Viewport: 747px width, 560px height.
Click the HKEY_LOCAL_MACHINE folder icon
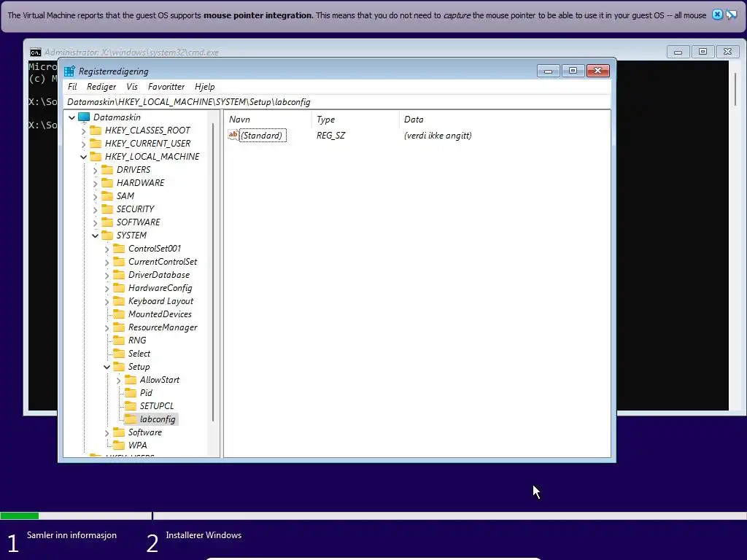[96, 156]
